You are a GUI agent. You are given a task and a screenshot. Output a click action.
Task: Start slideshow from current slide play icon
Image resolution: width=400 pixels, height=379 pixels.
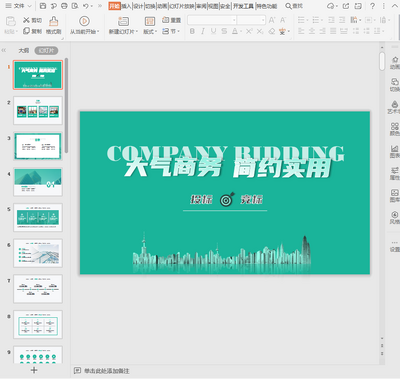point(84,21)
